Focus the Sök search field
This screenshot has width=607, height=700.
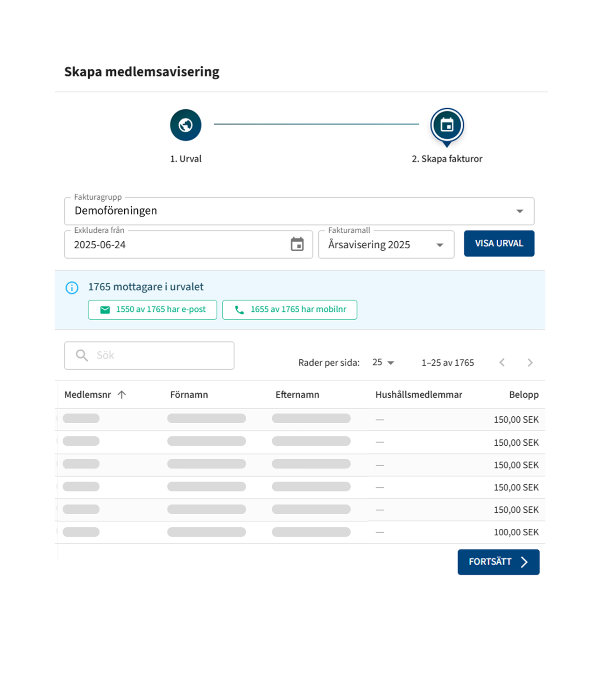pyautogui.click(x=159, y=356)
